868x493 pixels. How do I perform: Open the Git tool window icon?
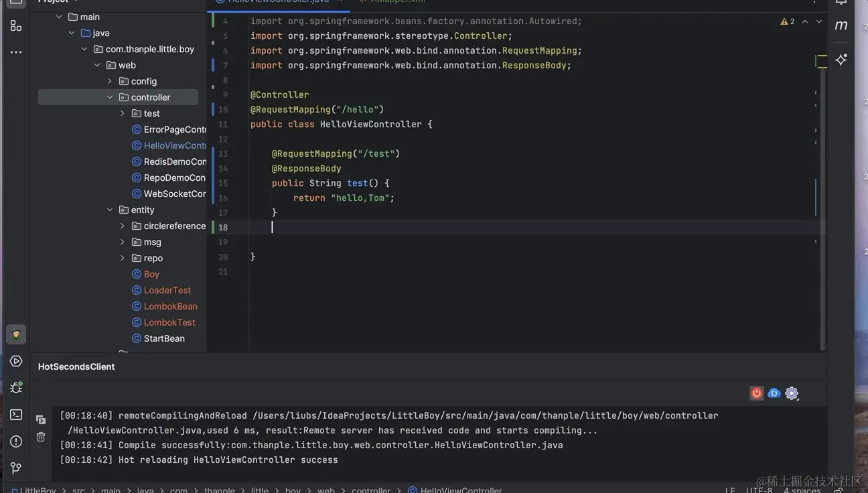[16, 468]
